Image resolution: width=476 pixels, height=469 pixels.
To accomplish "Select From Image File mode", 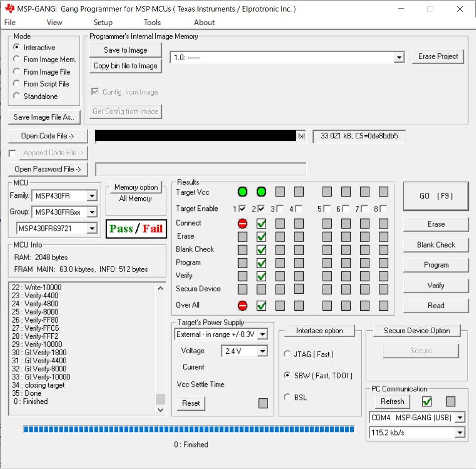I will 17,71.
